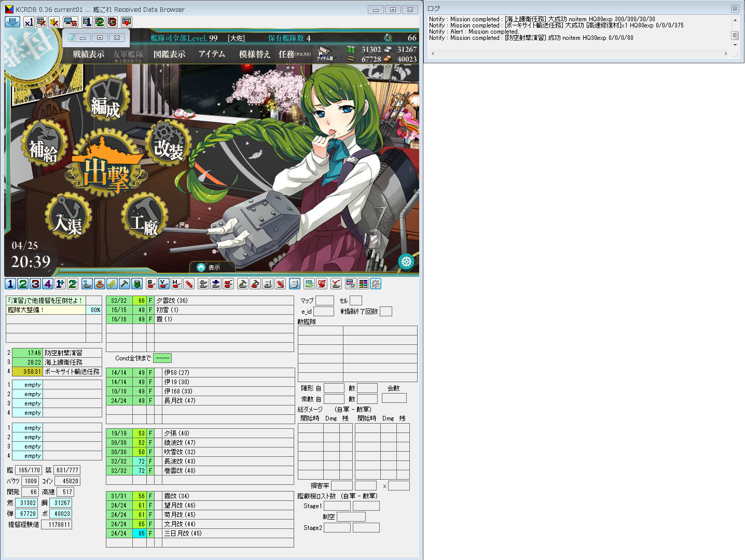Open the 任務 quest menu item

(x=295, y=54)
